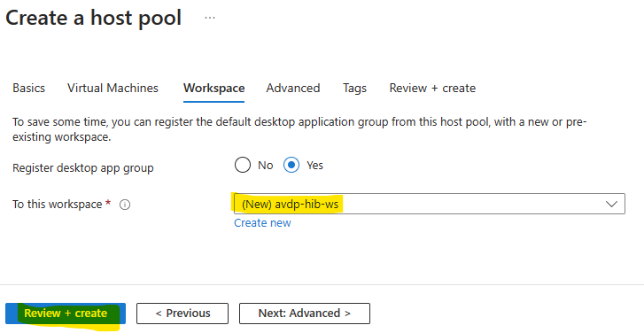The width and height of the screenshot is (644, 333).
Task: Switch to the Basics tab
Action: click(28, 88)
